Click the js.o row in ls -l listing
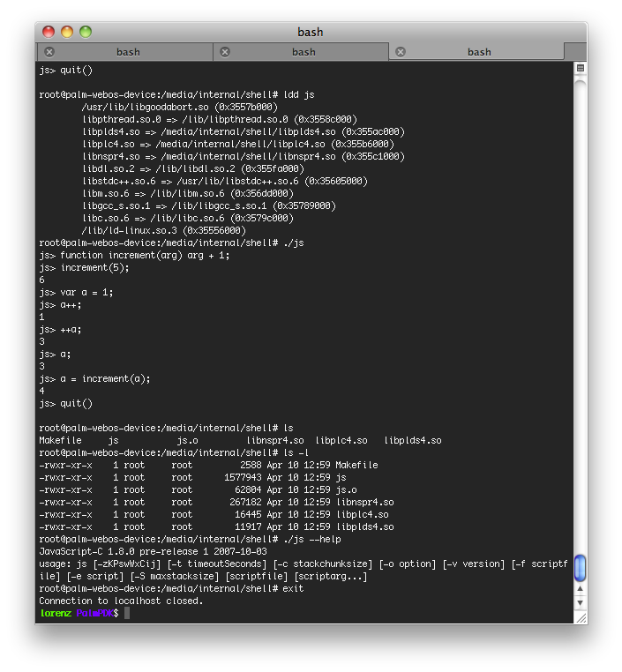This screenshot has width=622, height=672. 198,490
